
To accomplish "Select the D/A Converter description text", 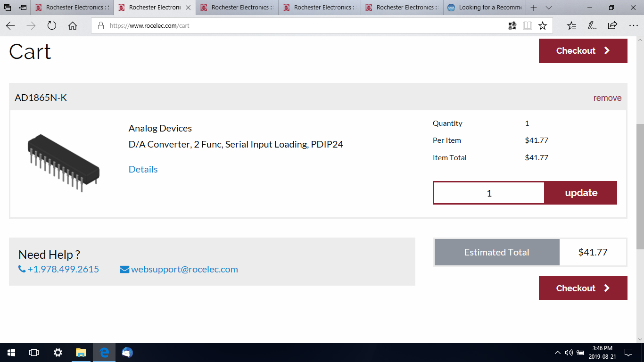I will (236, 144).
